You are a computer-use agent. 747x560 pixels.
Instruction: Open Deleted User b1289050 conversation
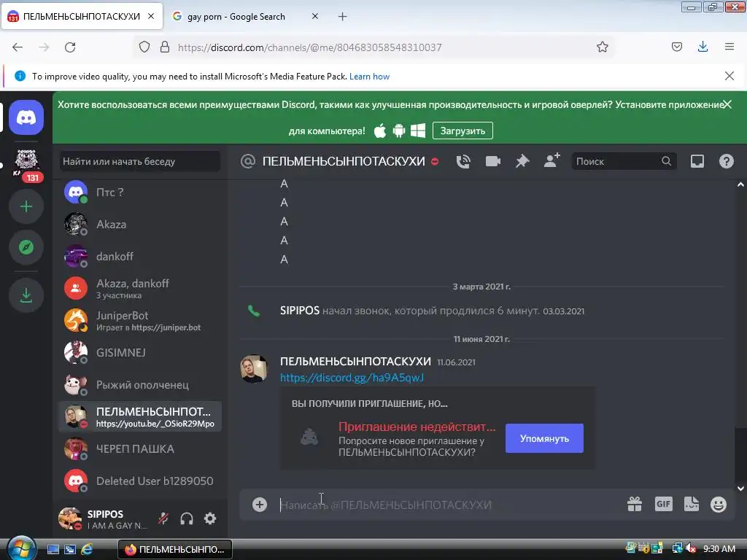[x=140, y=481]
